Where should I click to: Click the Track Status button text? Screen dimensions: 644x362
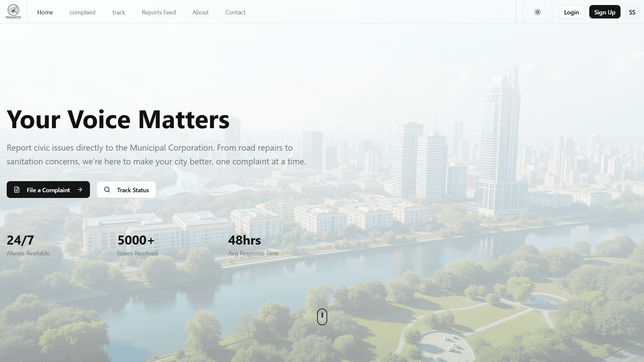click(133, 190)
